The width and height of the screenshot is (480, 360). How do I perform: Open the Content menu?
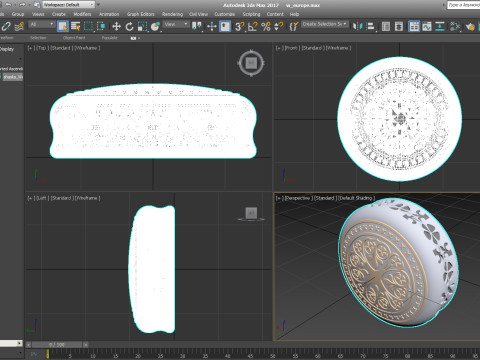pyautogui.click(x=275, y=14)
